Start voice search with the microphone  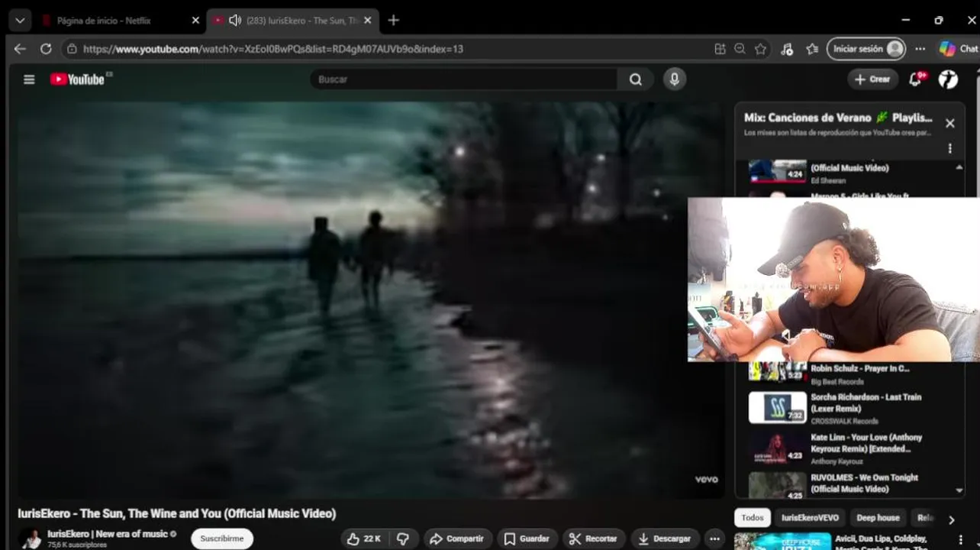(674, 79)
